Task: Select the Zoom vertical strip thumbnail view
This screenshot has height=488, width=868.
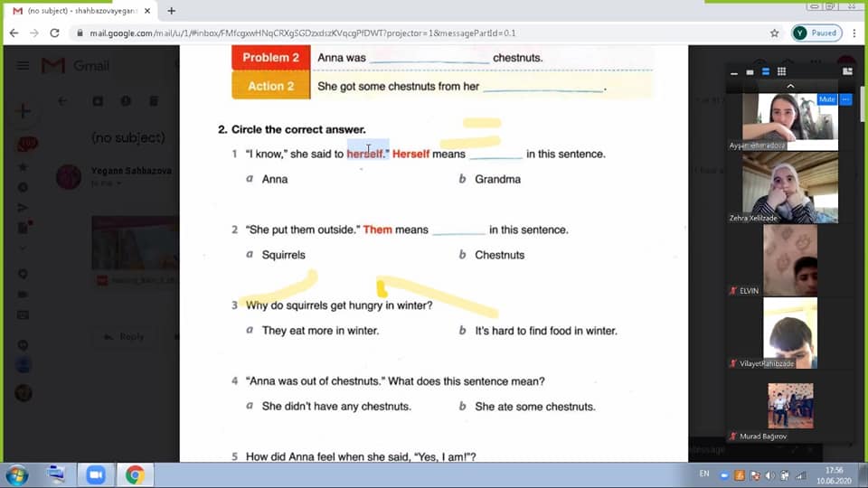Action: point(766,71)
